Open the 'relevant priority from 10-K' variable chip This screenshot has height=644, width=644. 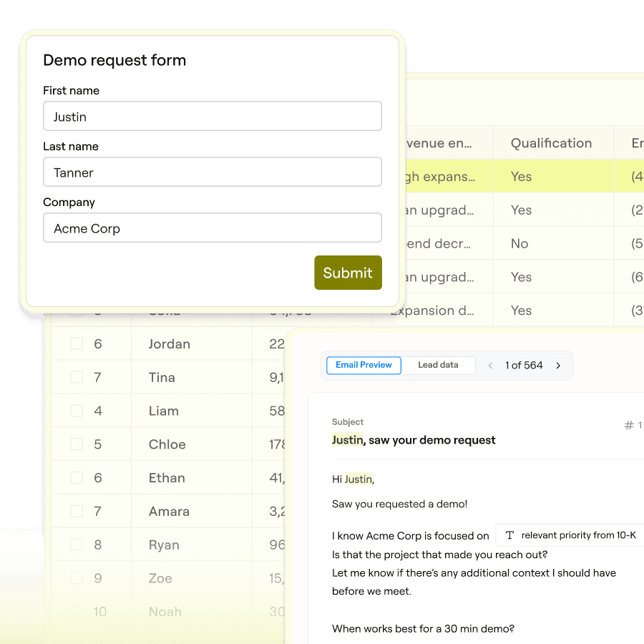point(570,535)
